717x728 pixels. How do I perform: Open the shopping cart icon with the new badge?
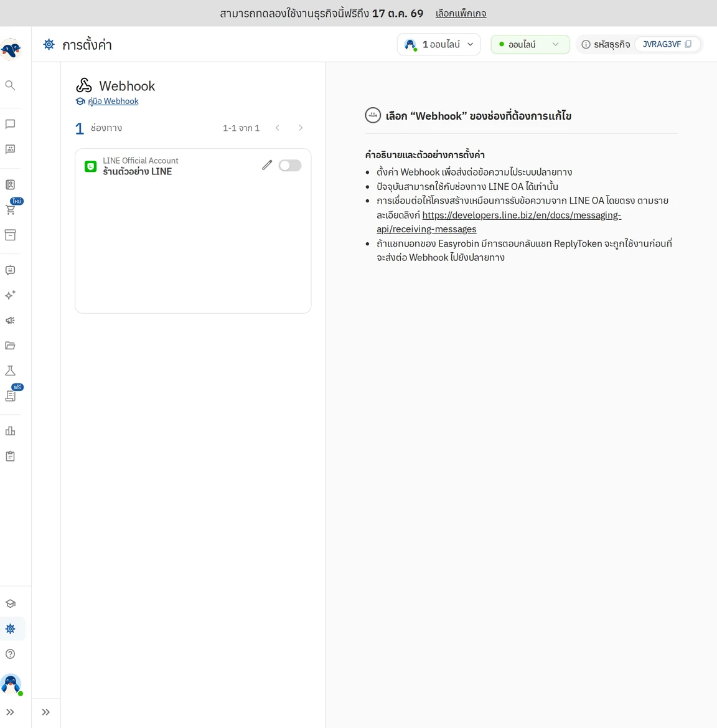10,209
